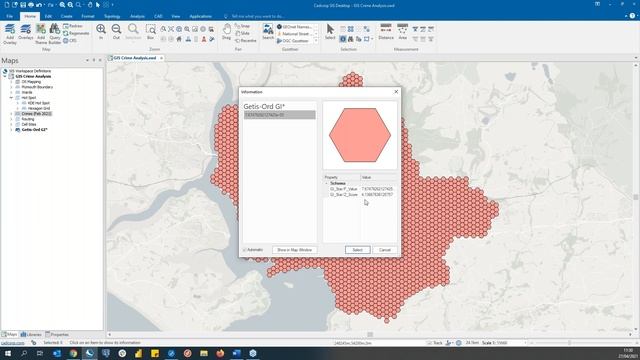Switch to the Analysis ribbon tab
640x360 pixels.
(137, 16)
